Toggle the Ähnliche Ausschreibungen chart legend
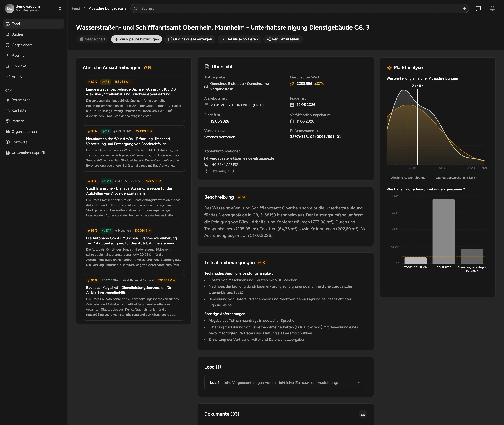Screen dimensions: 504x425 pos(407,178)
